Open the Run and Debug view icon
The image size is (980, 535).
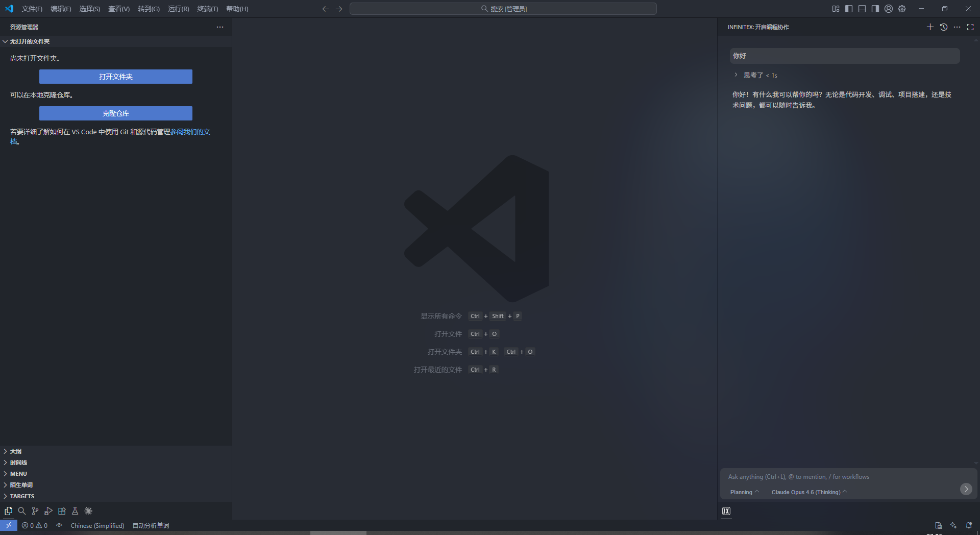[48, 511]
